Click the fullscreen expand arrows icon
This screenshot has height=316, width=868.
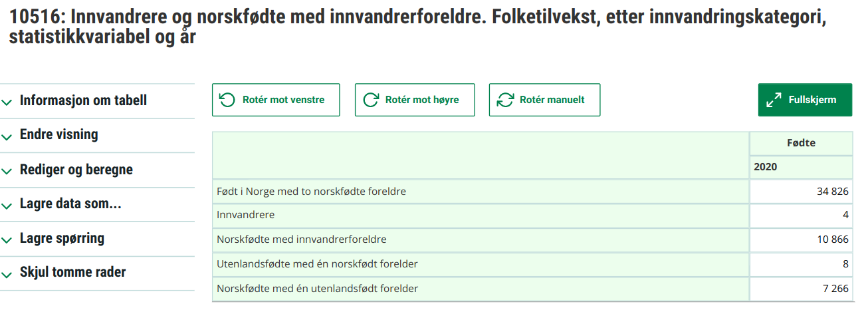774,100
